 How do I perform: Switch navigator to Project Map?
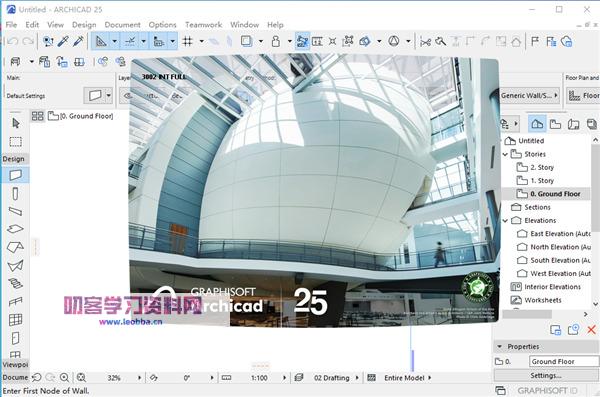coord(537,124)
